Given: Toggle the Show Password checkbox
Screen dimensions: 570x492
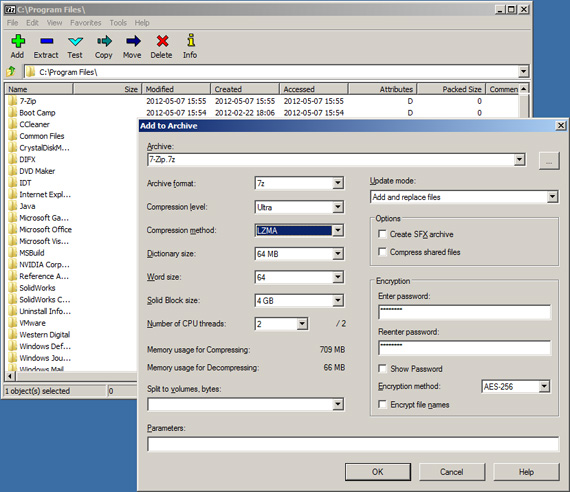Looking at the screenshot, I should click(382, 368).
